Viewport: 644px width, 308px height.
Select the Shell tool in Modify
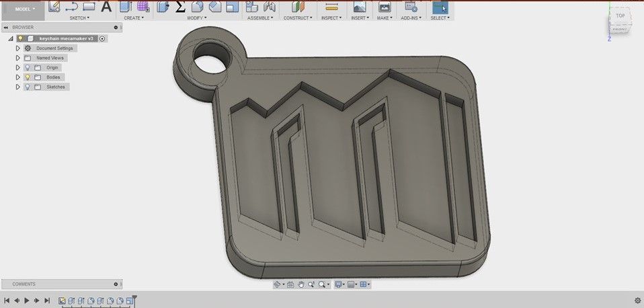click(x=233, y=7)
